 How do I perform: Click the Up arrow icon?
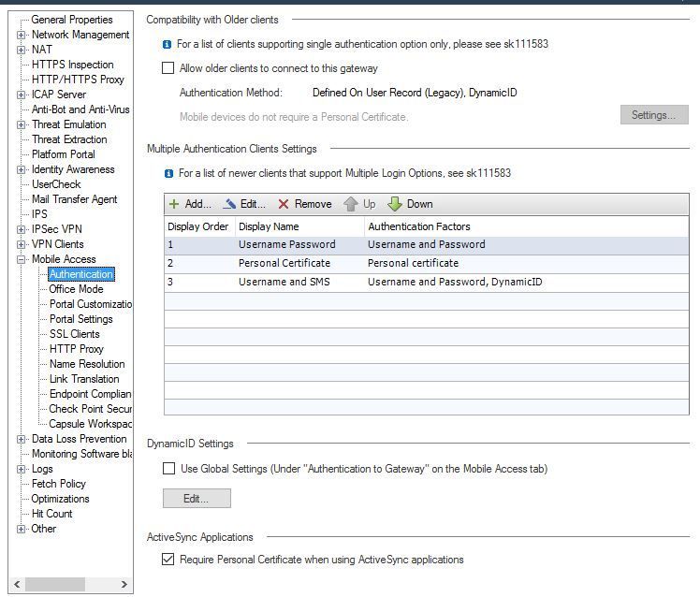click(351, 204)
